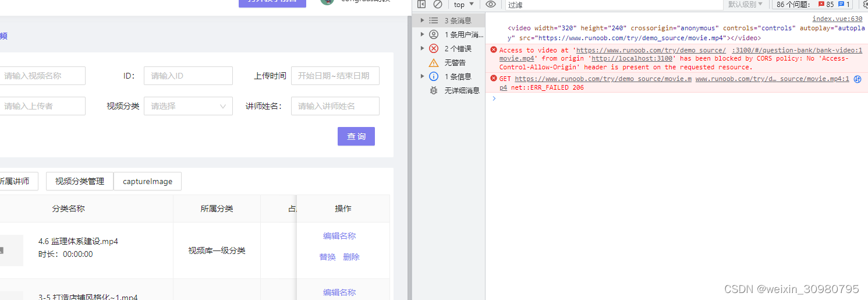The height and width of the screenshot is (300, 868).
Task: Click the console prompt chevron
Action: coord(494,98)
